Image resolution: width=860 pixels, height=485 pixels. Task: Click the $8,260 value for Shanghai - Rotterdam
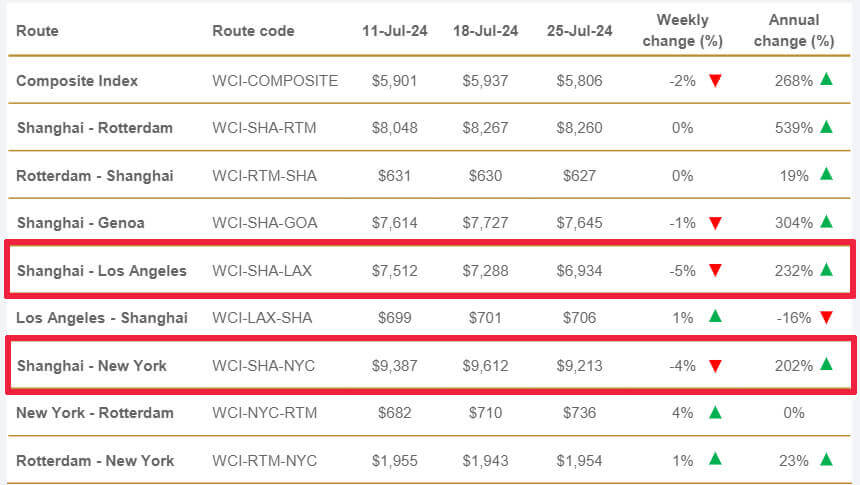click(579, 128)
